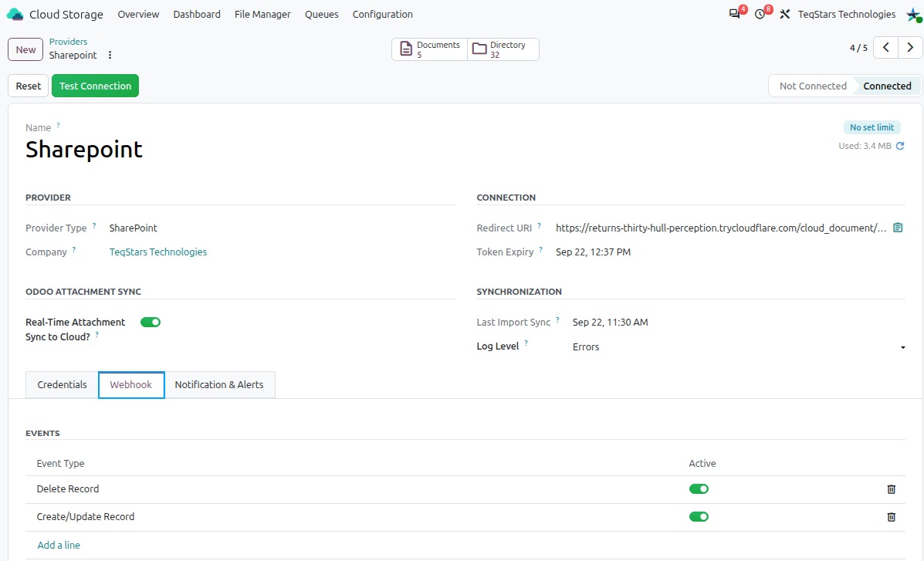Open the Sharepoint record actions kebab menu
Viewport: 924px width, 561px height.
pyautogui.click(x=110, y=55)
